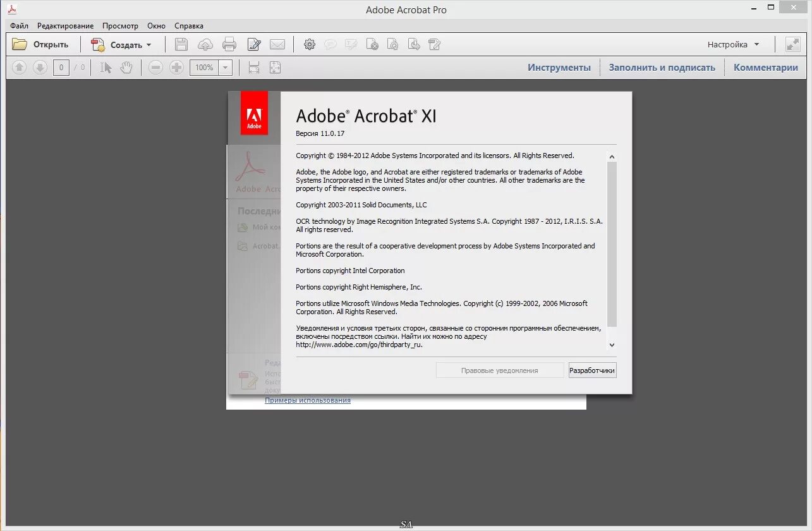The height and width of the screenshot is (531, 812).
Task: Click the Разработчики button
Action: point(592,370)
